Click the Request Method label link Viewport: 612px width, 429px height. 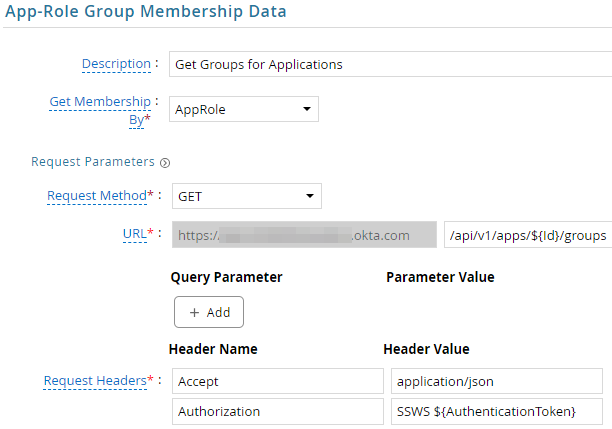click(97, 195)
